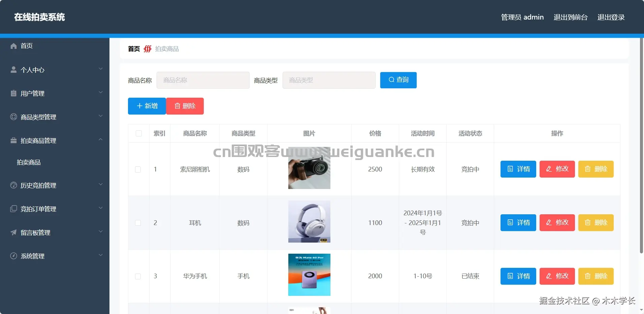Click the trash icon in 耳机 删除 button
The height and width of the screenshot is (314, 644).
pos(588,223)
